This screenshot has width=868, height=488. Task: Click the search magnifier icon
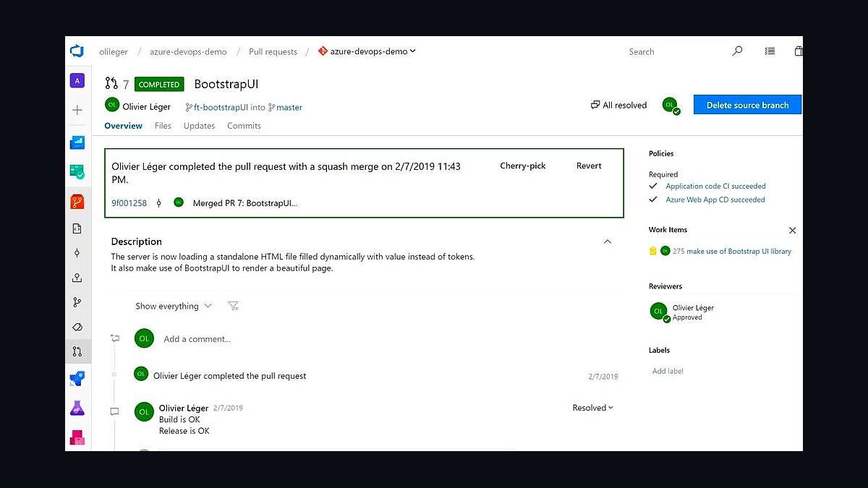738,51
